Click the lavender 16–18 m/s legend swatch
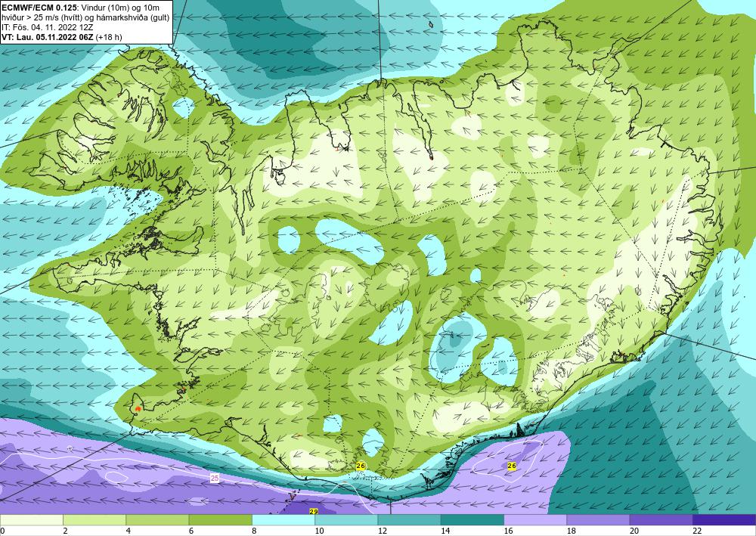Screen dimensions: 756x536 pos(536,520)
